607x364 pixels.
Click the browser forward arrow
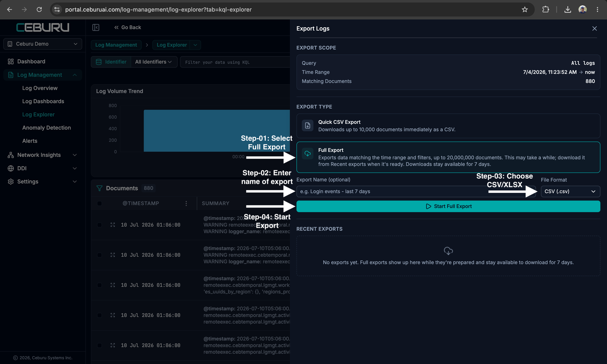point(24,9)
